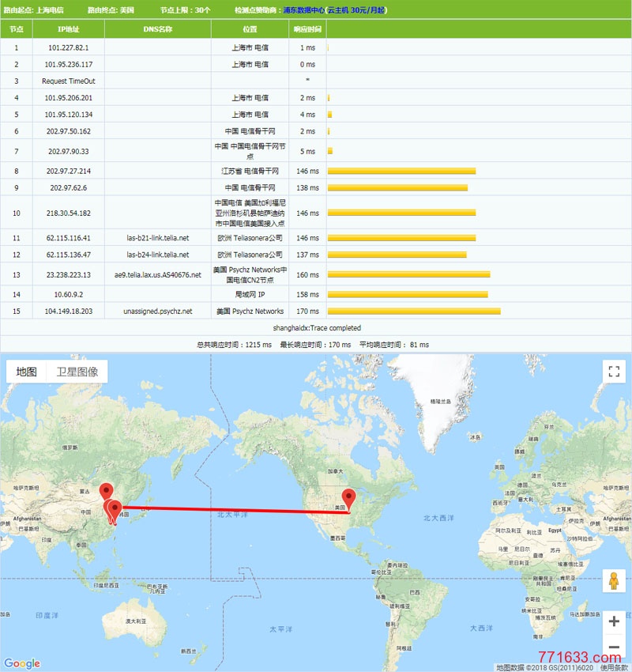The image size is (632, 672).
Task: Select IP address 101.95.206.201
Action: pos(69,98)
